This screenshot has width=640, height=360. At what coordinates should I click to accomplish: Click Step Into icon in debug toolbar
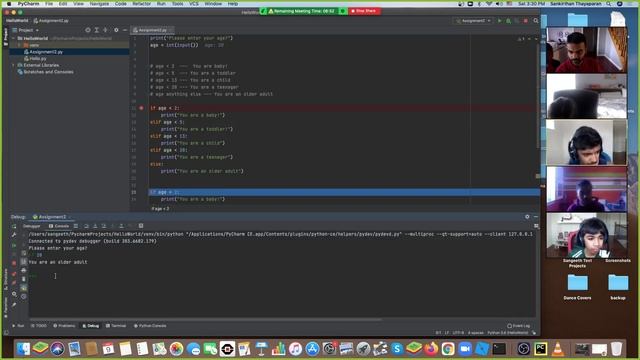click(95, 226)
